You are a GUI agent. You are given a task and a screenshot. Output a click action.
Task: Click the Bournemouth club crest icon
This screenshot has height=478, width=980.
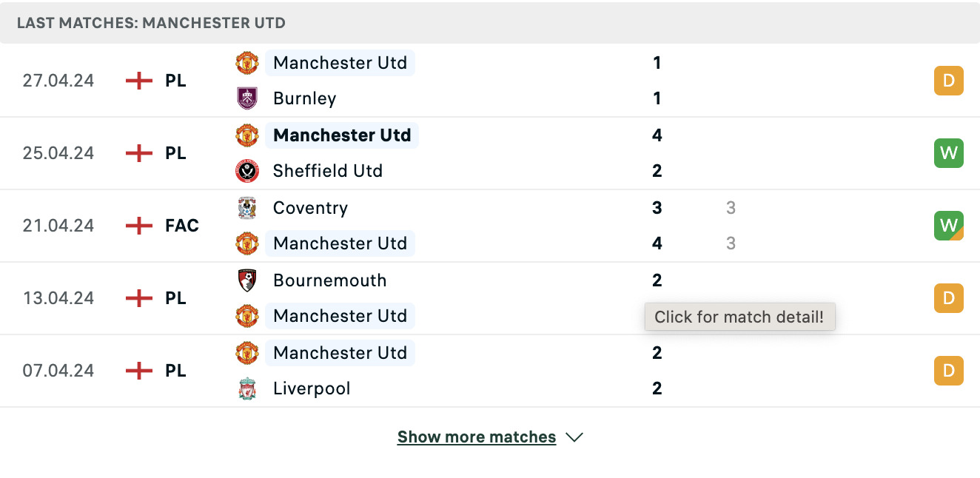pyautogui.click(x=247, y=280)
